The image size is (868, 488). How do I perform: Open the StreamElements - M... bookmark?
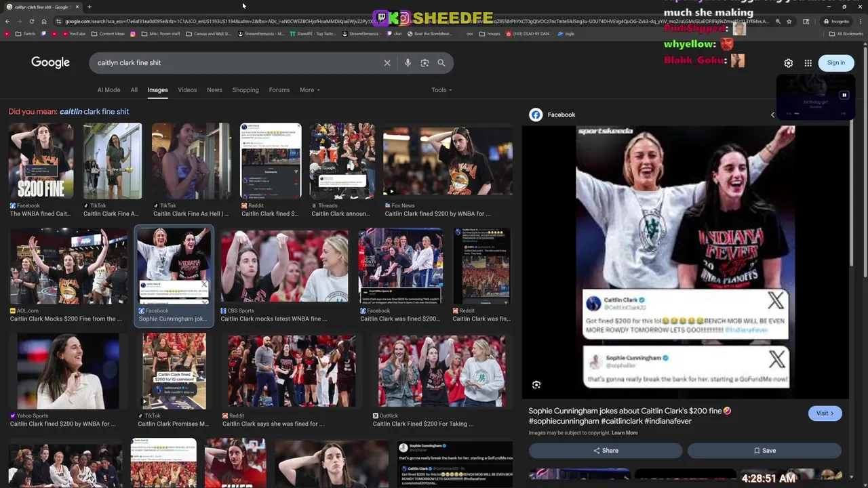[x=261, y=33]
